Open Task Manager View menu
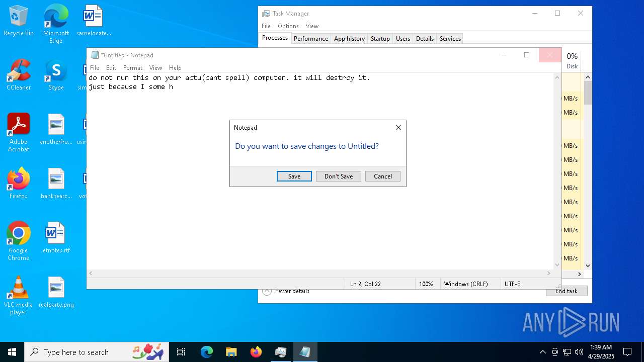644x362 pixels. [312, 26]
